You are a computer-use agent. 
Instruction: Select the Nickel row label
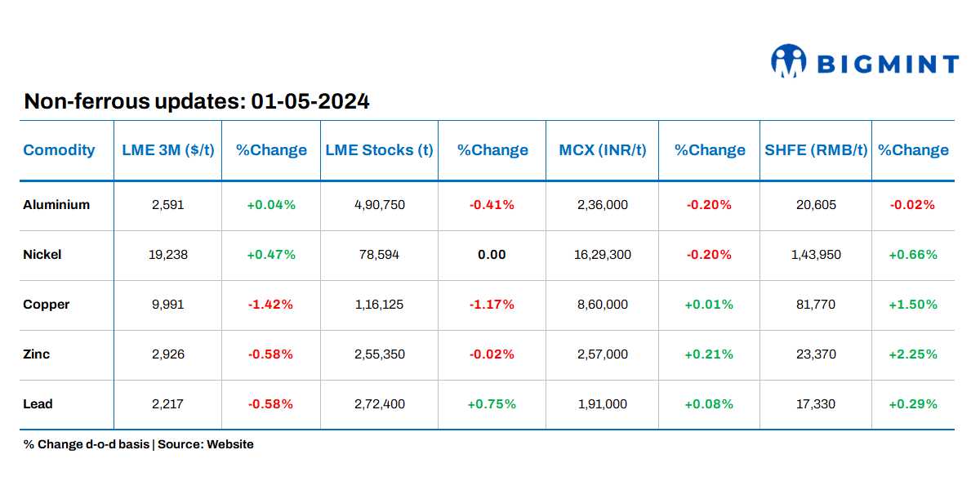42,255
